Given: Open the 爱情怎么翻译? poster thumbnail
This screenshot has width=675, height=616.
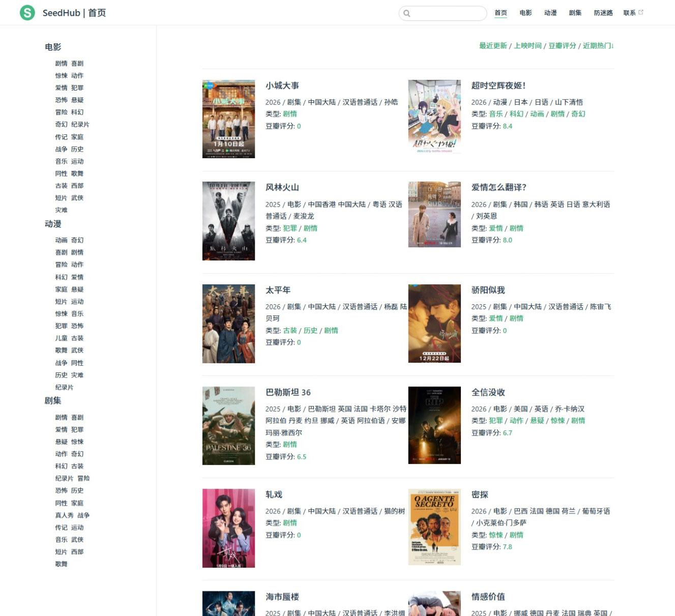Looking at the screenshot, I should [x=434, y=215].
